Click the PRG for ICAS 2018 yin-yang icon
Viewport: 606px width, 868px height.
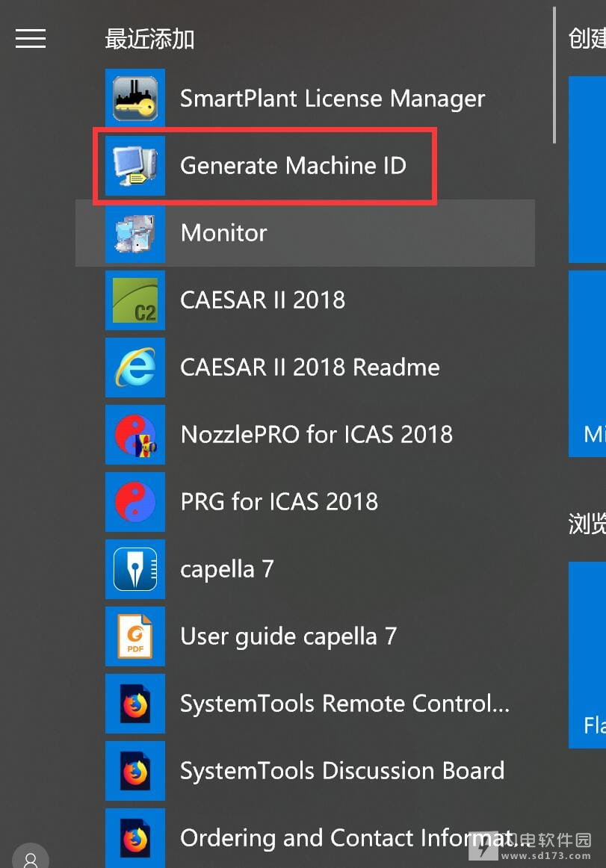(x=135, y=502)
